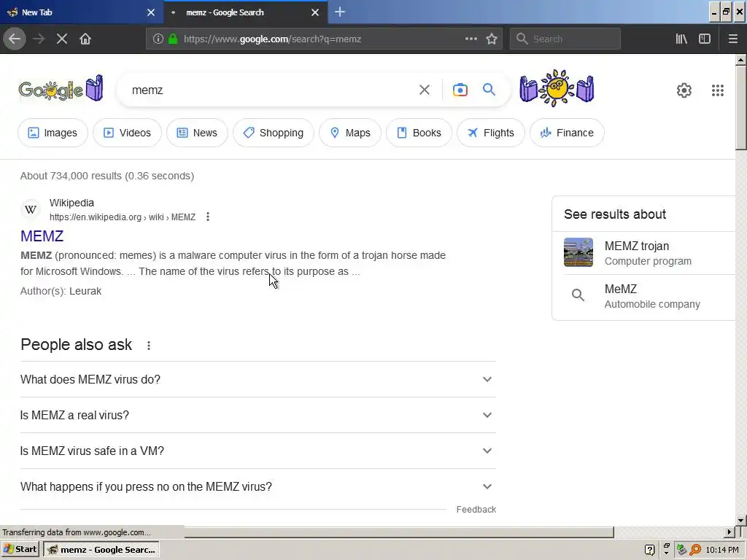Expand Is MEMZ a real virus?
The width and height of the screenshot is (747, 560).
point(258,415)
